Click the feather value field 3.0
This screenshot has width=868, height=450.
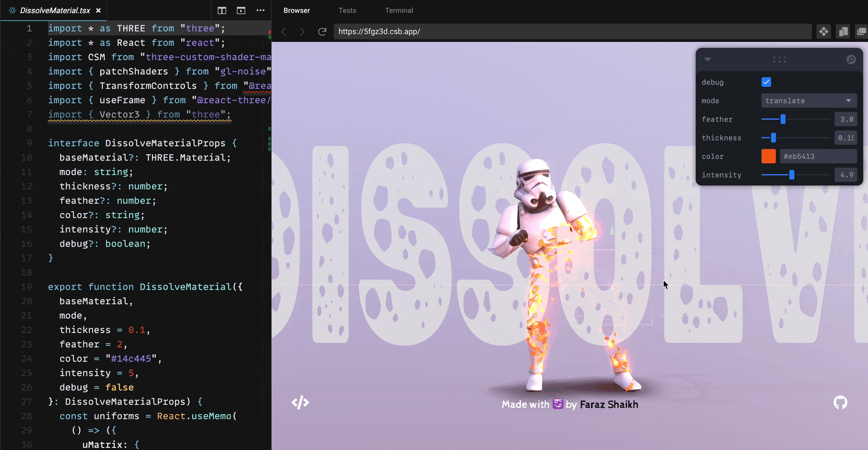pos(846,119)
